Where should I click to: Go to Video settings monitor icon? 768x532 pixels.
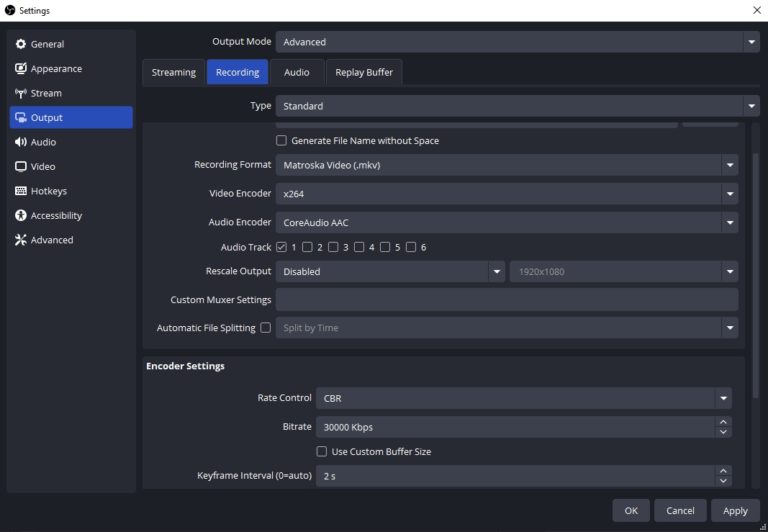point(21,167)
